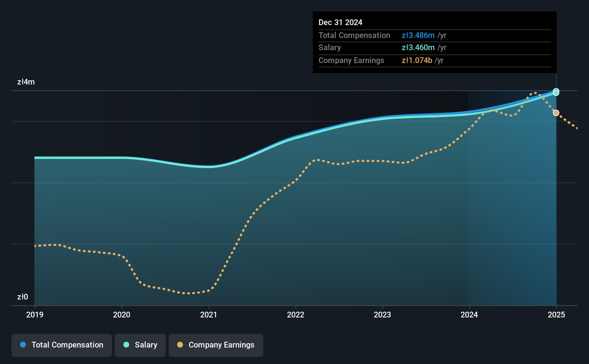
Task: Click the zł1.074b company earnings value
Action: tap(417, 60)
